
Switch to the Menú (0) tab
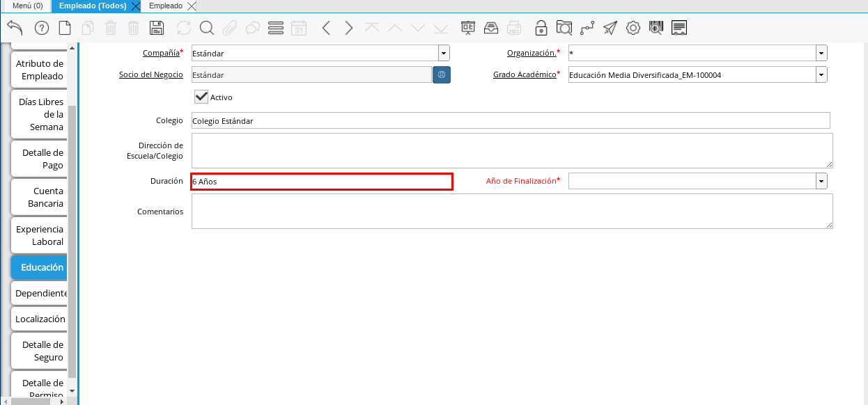pyautogui.click(x=28, y=6)
